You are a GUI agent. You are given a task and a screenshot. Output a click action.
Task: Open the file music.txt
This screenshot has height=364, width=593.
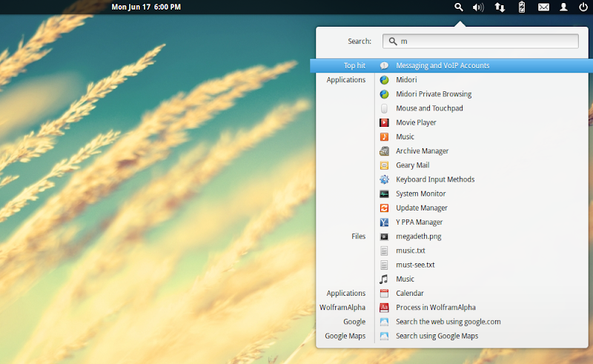[411, 251]
